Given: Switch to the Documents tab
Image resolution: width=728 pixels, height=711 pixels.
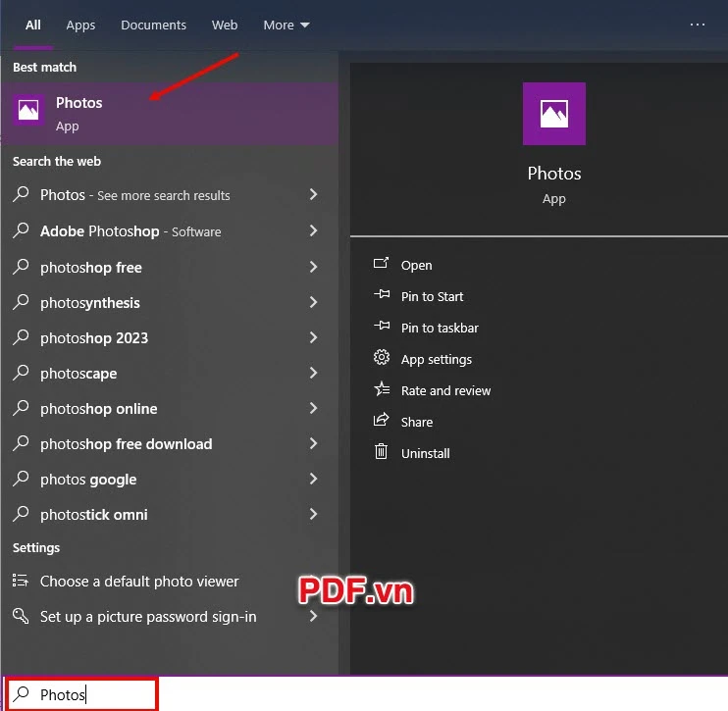Looking at the screenshot, I should [x=153, y=25].
